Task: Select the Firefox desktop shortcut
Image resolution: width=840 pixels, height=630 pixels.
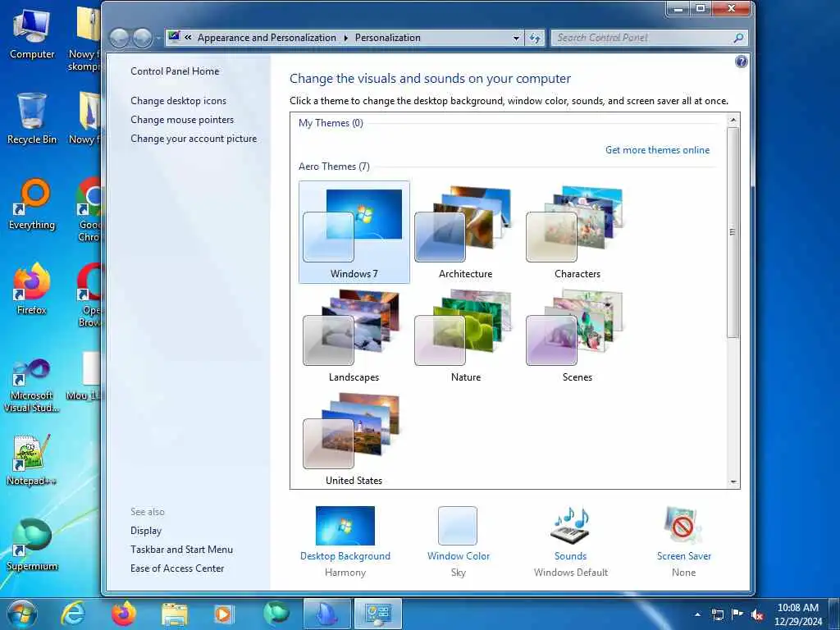Action: tap(32, 290)
